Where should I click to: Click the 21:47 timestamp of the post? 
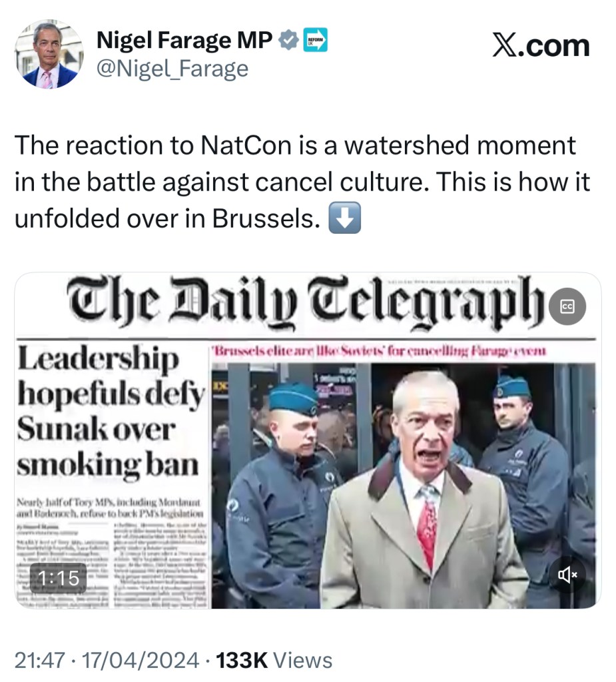(40, 660)
